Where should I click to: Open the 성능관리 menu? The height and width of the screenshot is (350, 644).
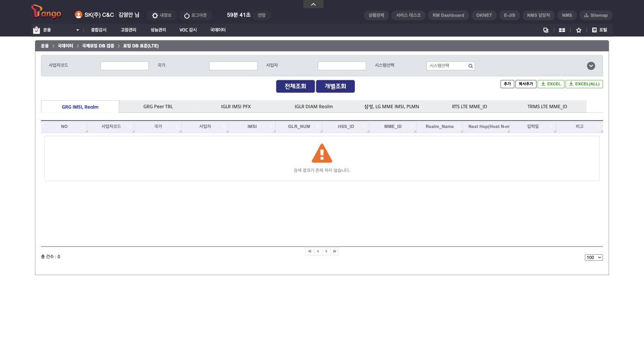(158, 30)
